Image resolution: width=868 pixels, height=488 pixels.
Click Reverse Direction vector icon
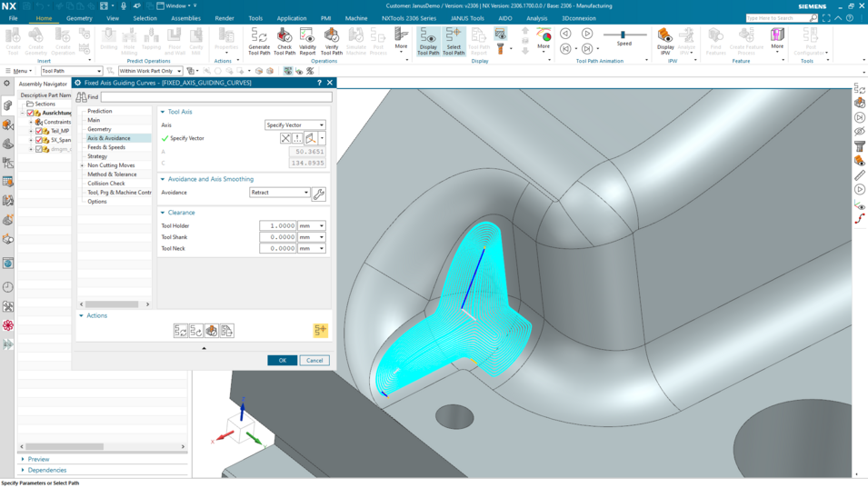(285, 138)
